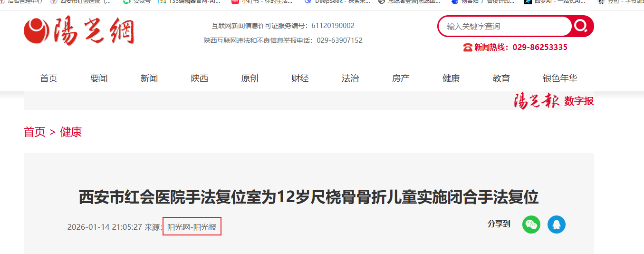The height and width of the screenshot is (254, 644).
Task: Click the red telephone hotline icon
Action: click(x=468, y=47)
